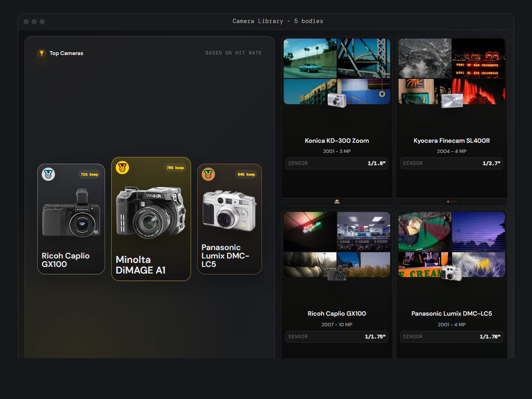
Task: Click the '2001 - 4 MP' text
Action: (x=452, y=325)
